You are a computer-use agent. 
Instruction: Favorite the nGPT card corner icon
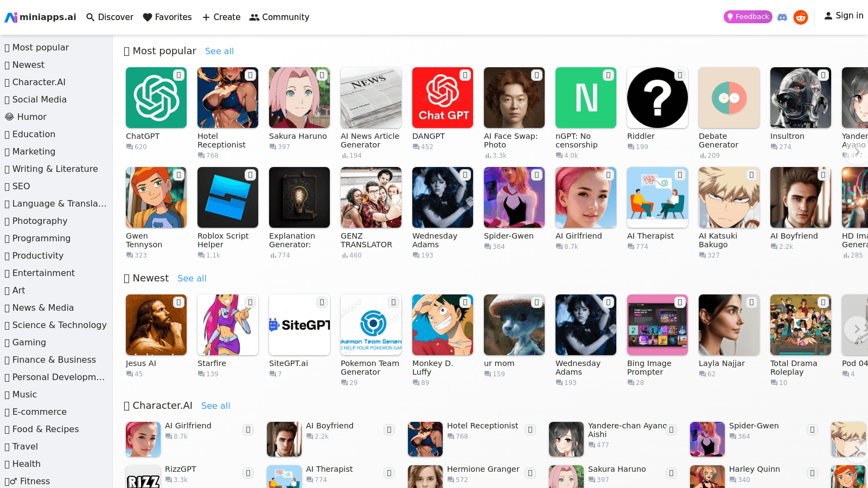tap(608, 75)
